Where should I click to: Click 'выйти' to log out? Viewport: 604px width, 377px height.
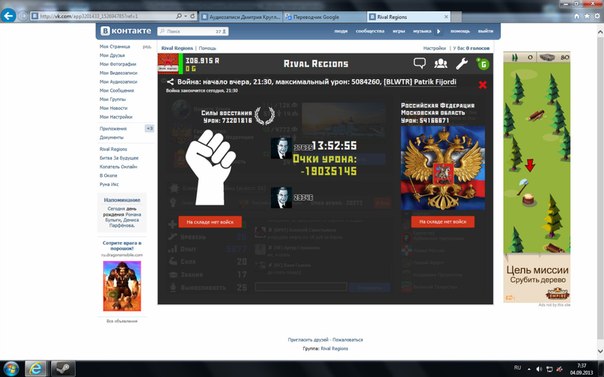[x=485, y=31]
